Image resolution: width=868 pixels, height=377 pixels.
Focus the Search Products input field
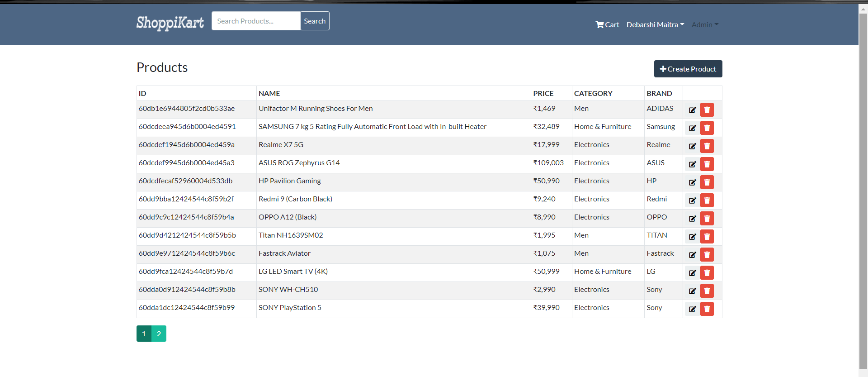tap(256, 21)
